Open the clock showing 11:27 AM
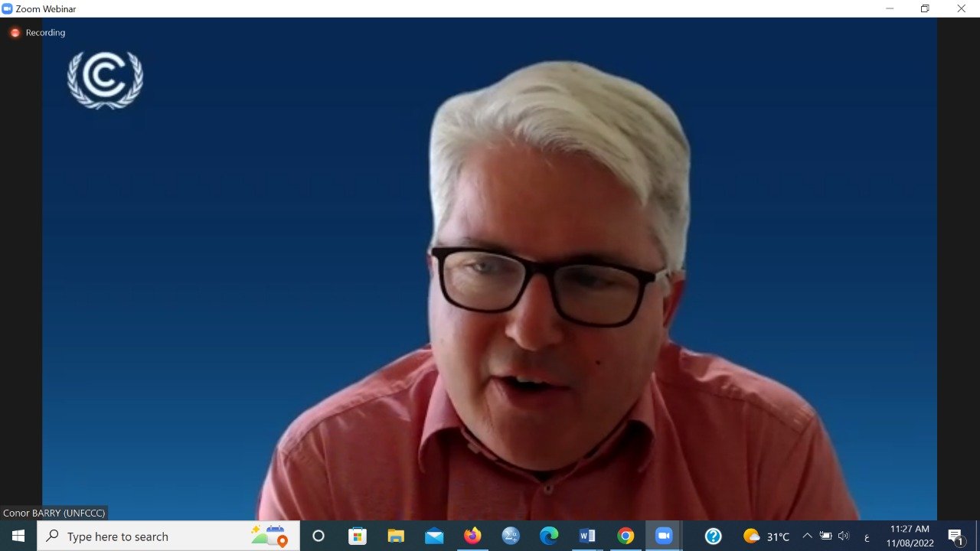Viewport: 980px width, 551px height. point(910,536)
